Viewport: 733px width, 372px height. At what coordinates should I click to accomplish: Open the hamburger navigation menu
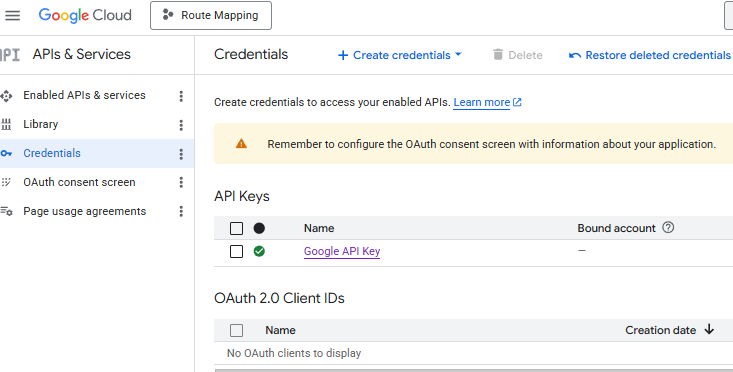13,15
